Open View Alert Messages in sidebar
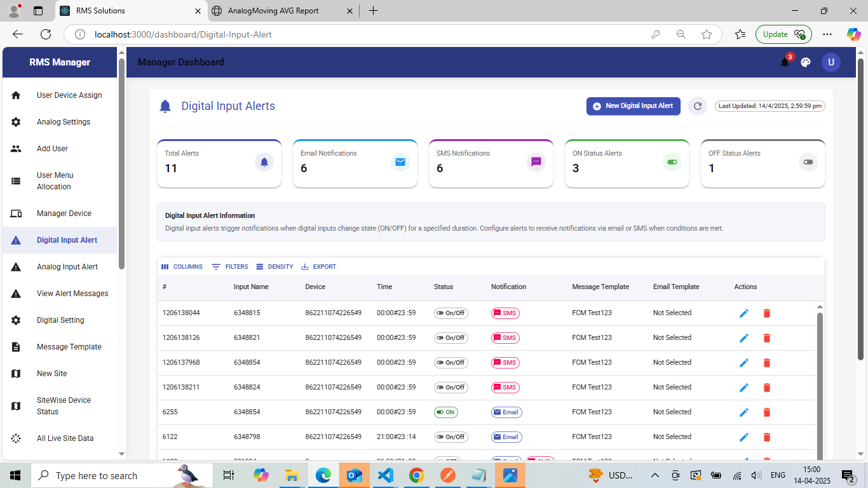Image resolution: width=868 pixels, height=488 pixels. (x=60, y=294)
